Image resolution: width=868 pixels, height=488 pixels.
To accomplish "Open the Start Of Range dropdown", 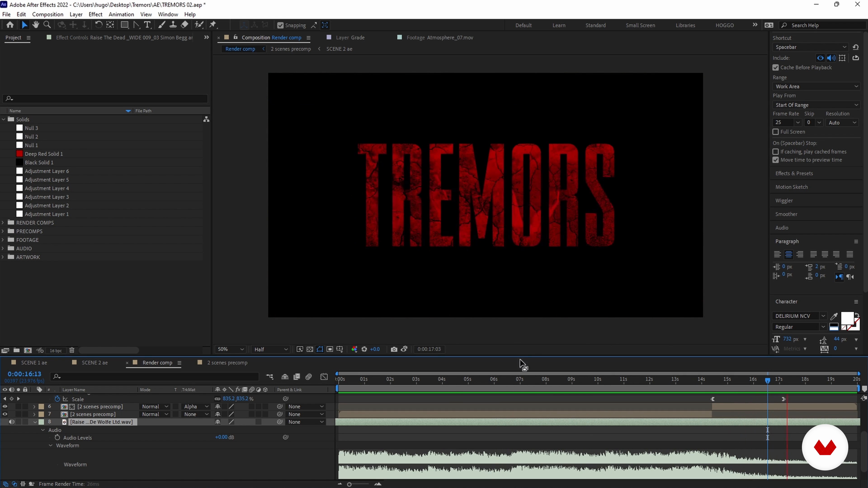I will click(x=816, y=105).
